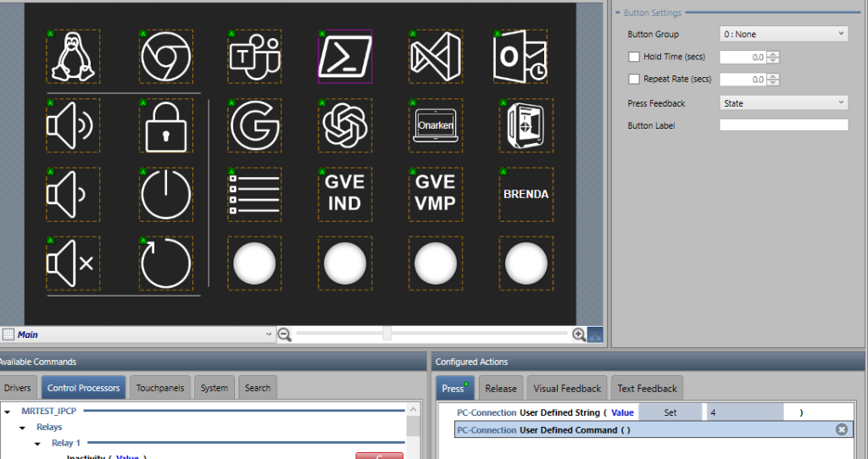Select the BRENDA button
The image size is (868, 459).
tap(526, 195)
